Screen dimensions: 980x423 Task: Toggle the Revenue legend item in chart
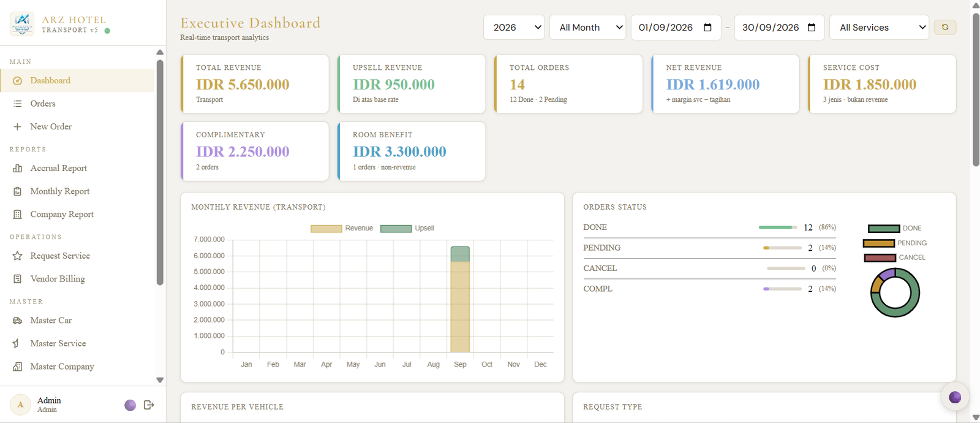[x=342, y=228]
